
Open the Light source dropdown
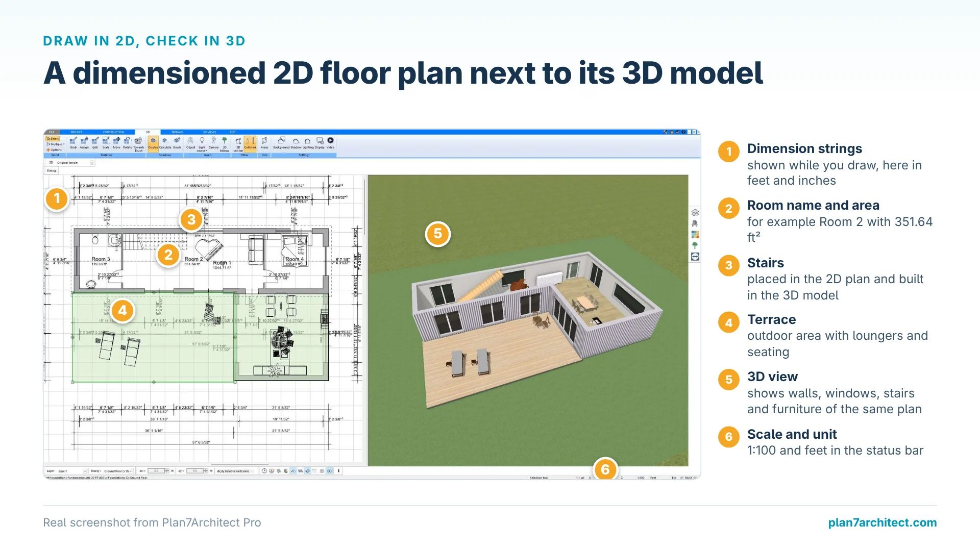202,144
